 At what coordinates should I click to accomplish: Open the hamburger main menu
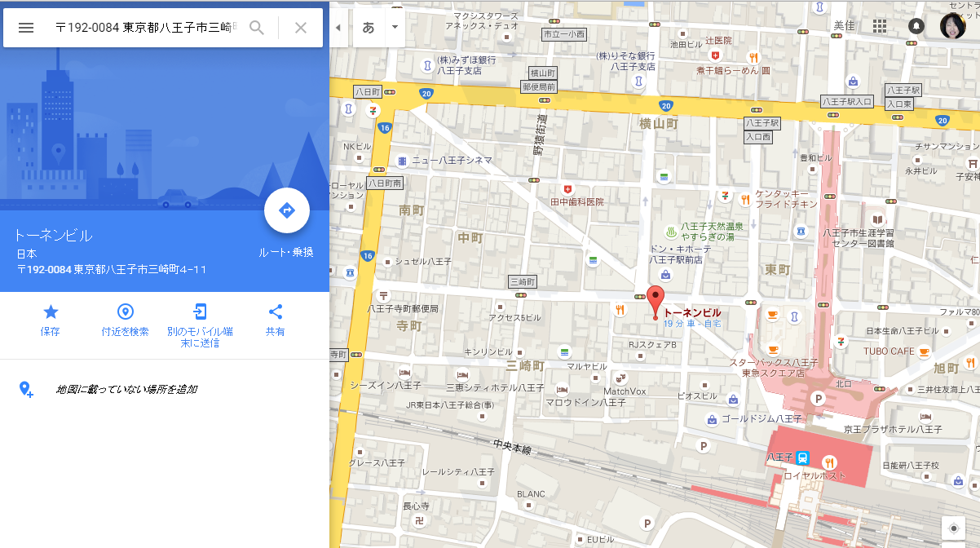pyautogui.click(x=26, y=28)
